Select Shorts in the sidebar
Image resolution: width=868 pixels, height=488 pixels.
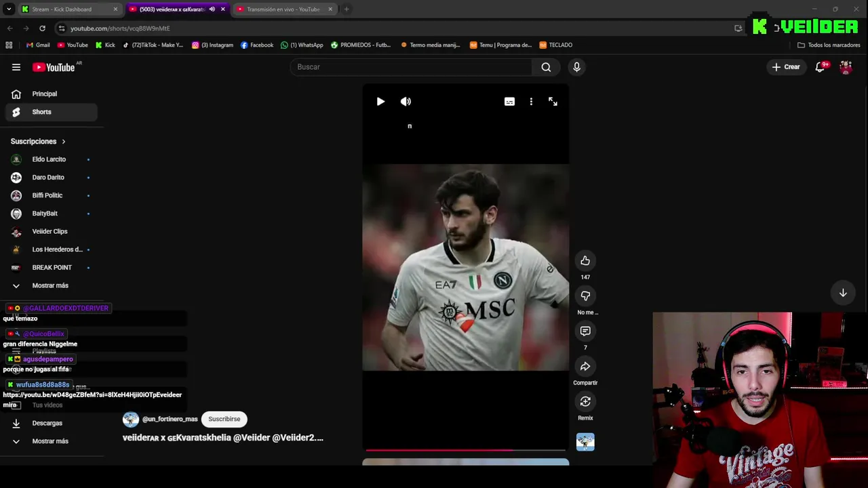tap(52, 112)
